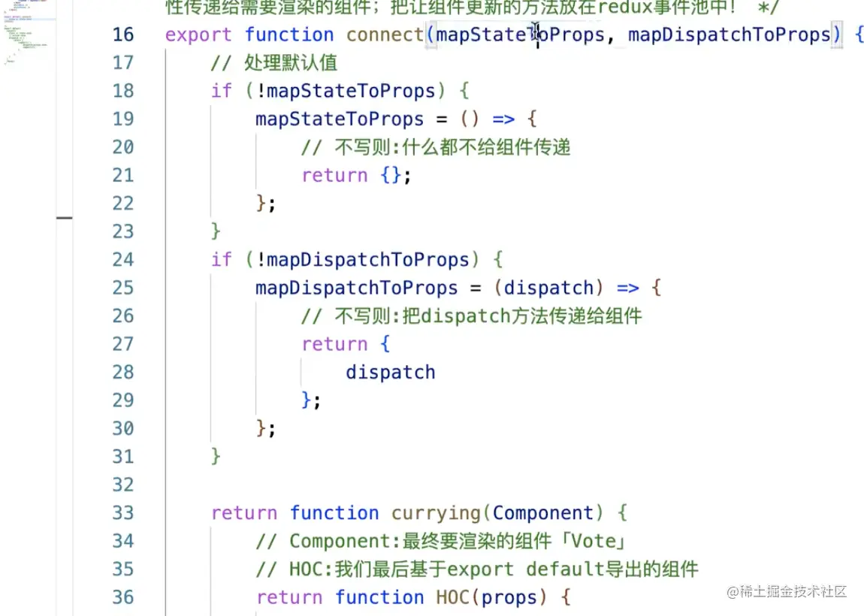The height and width of the screenshot is (616, 864).
Task: Click the 'HOC:我们最后基于export default' comment on line 35
Action: [x=446, y=569]
